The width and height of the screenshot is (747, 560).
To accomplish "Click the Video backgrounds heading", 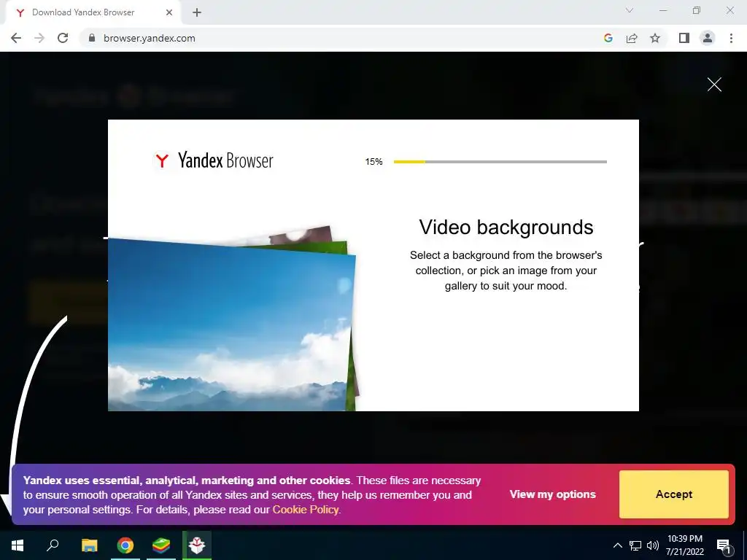I will click(506, 227).
